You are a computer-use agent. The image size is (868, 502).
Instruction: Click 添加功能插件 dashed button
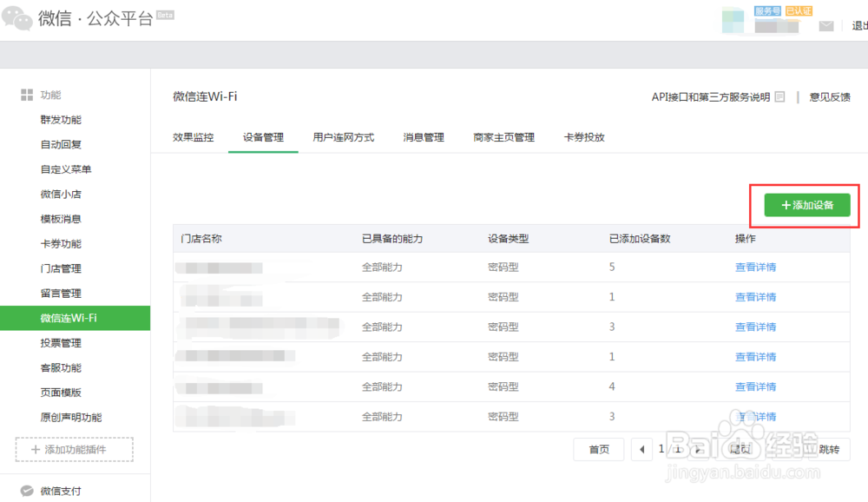pos(74,450)
